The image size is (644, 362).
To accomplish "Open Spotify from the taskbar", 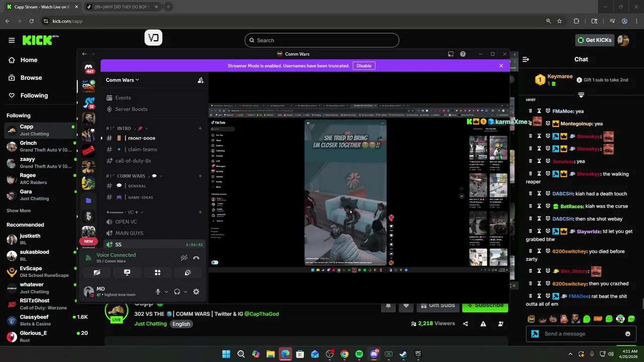I will coord(359,354).
